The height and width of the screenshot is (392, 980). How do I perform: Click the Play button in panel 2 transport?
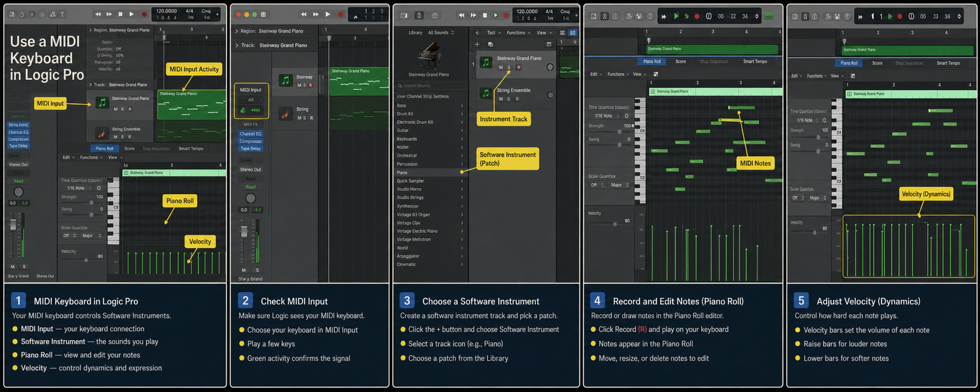point(328,14)
